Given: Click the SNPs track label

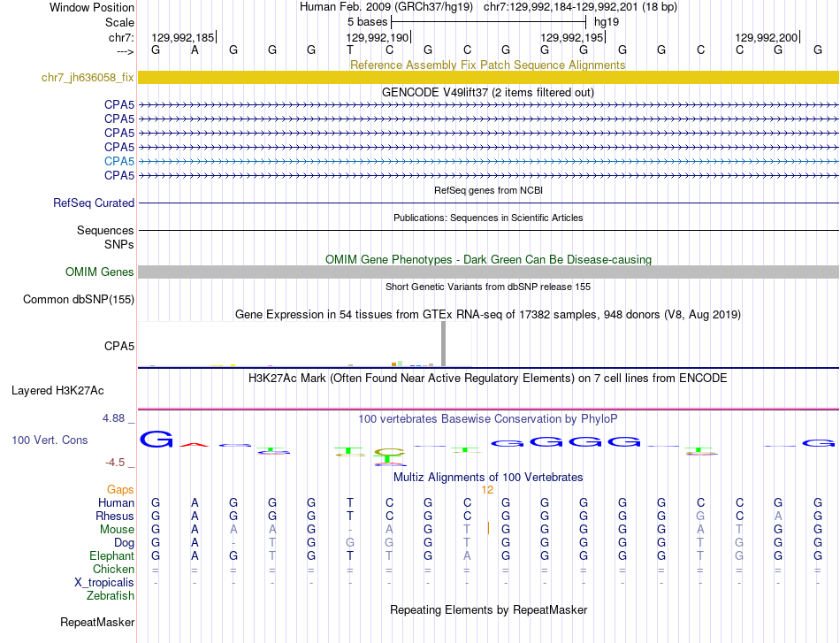Looking at the screenshot, I should [119, 244].
